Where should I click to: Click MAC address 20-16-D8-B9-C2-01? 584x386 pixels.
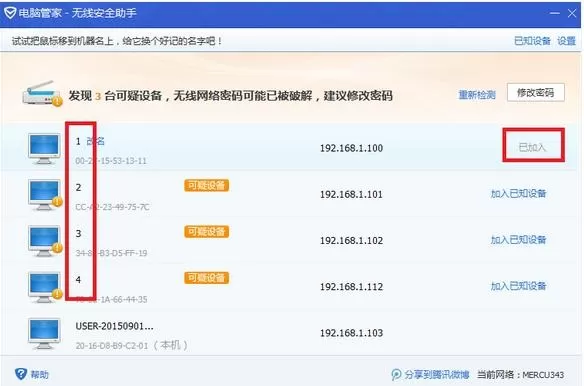pyautogui.click(x=112, y=346)
